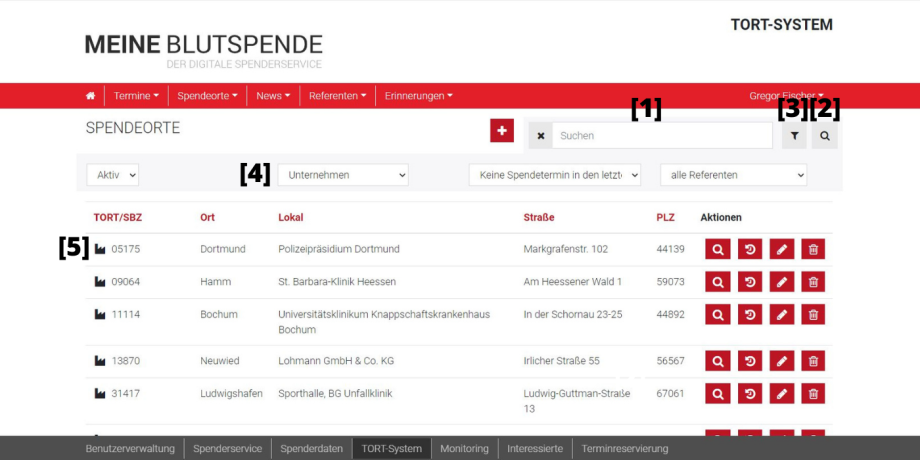Sort table by Lokal column
Image resolution: width=920 pixels, height=460 pixels.
click(290, 218)
